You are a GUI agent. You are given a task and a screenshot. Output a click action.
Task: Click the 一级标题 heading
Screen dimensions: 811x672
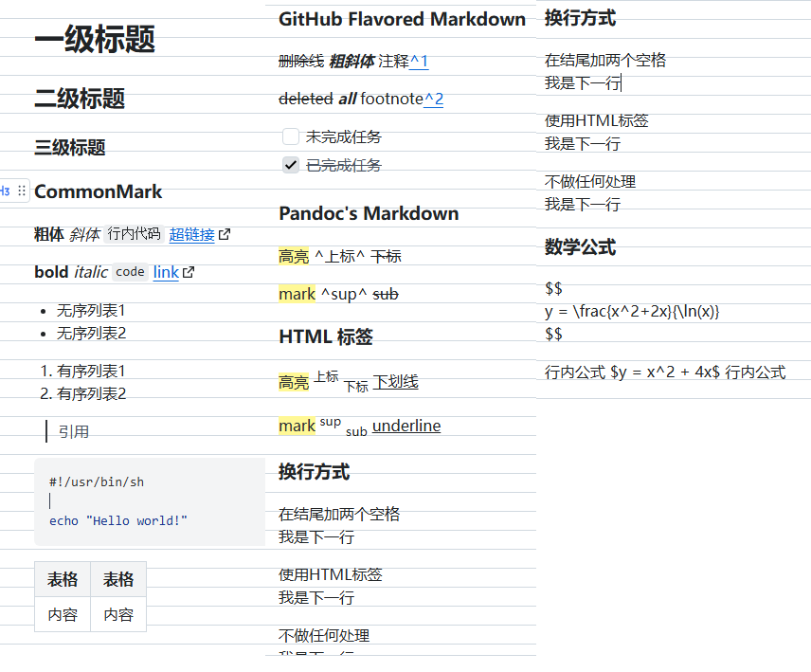click(95, 39)
